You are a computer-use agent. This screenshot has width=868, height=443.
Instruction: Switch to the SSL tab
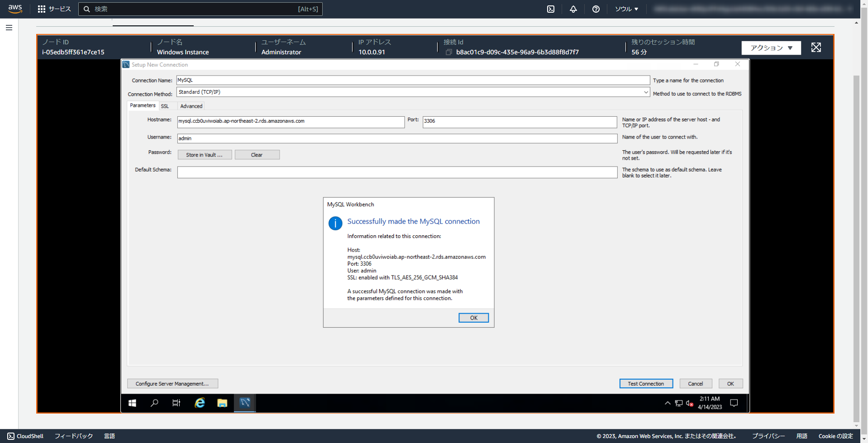(x=165, y=106)
